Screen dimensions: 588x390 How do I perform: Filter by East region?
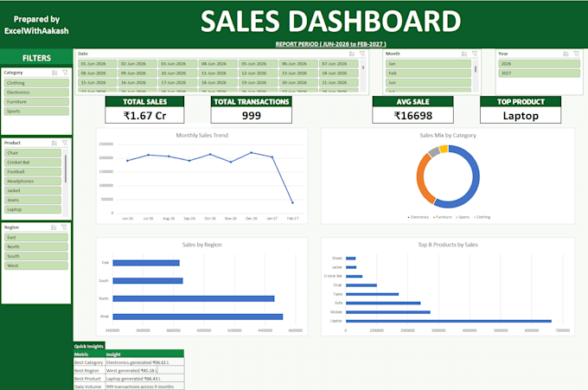36,238
